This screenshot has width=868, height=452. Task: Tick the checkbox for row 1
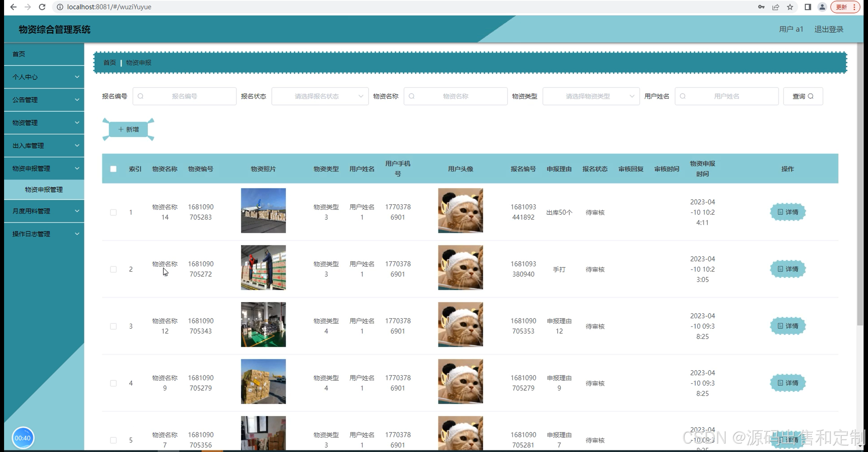tap(113, 212)
